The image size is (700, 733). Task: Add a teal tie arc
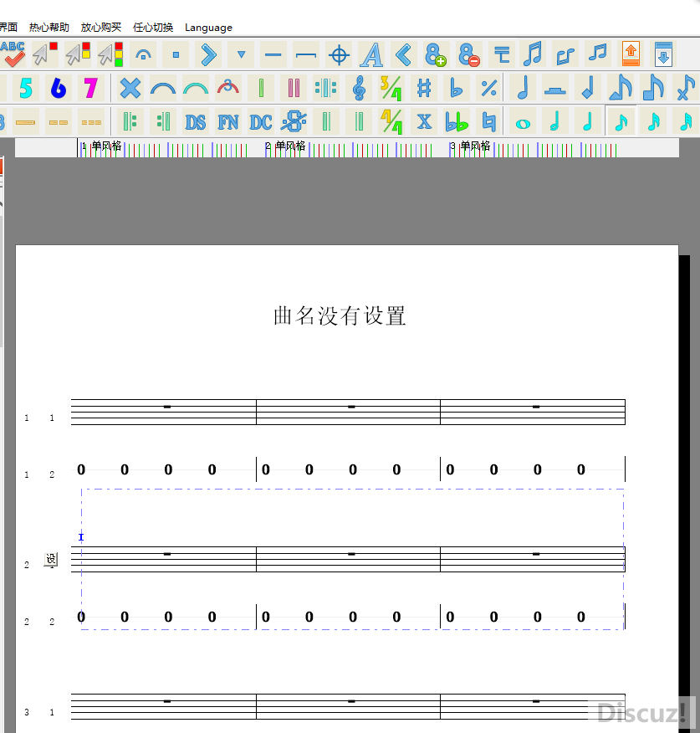[196, 88]
